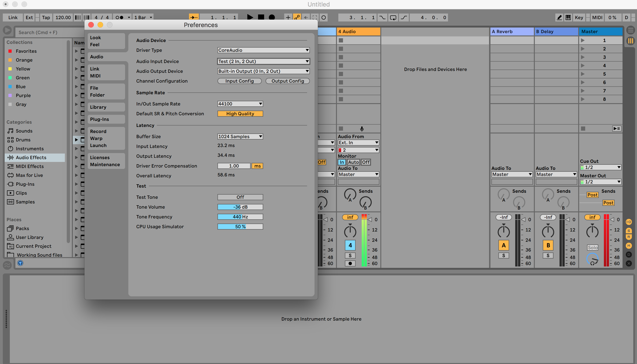Click the Stop button in transport
This screenshot has width=637, height=364.
(x=261, y=17)
